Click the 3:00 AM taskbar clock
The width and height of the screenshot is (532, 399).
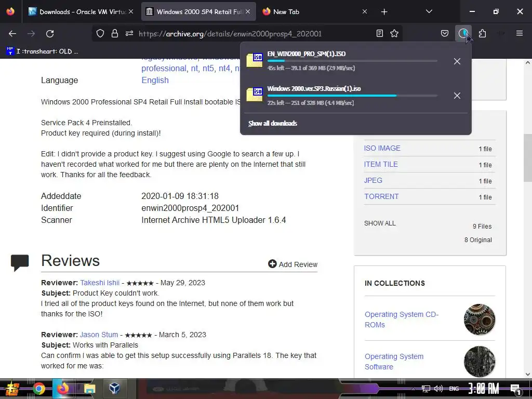[483, 389]
